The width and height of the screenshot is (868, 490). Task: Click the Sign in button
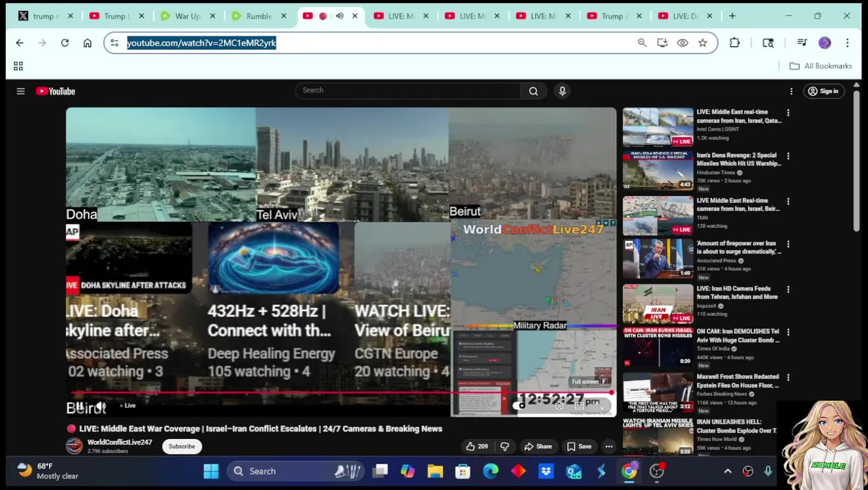pos(822,91)
